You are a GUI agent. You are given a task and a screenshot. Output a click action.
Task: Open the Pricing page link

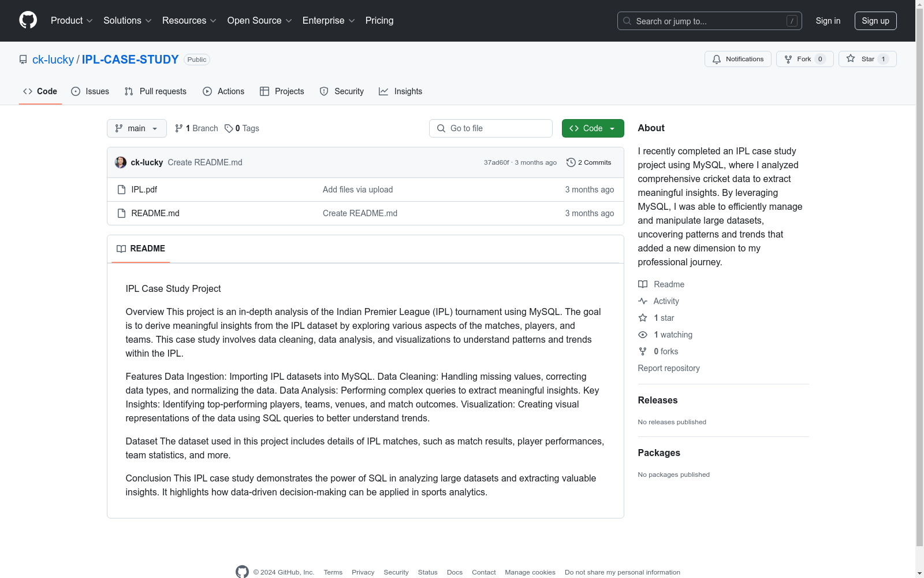tap(379, 21)
